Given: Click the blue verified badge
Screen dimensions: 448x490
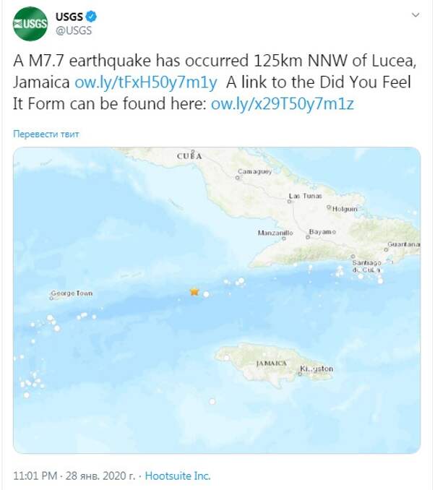Looking at the screenshot, I should 91,16.
